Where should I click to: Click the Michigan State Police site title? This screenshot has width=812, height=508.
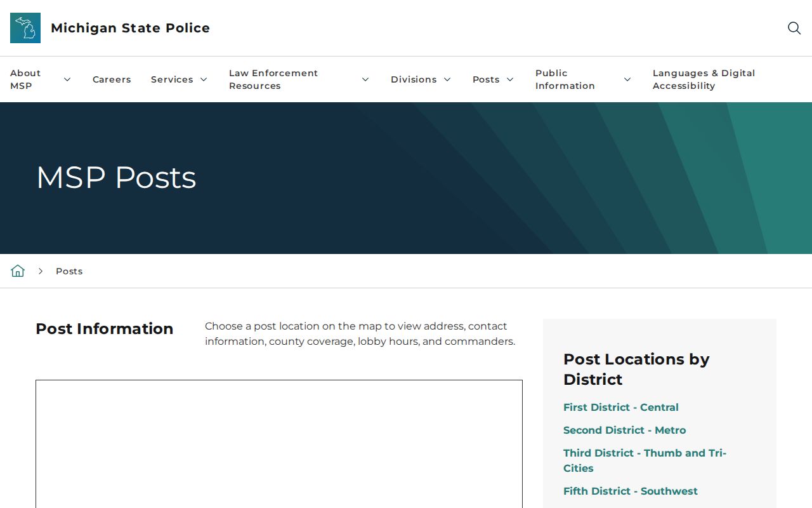130,28
